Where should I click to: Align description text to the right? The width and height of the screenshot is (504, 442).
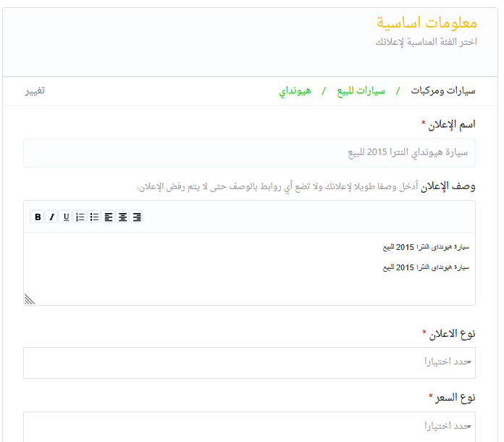137,217
